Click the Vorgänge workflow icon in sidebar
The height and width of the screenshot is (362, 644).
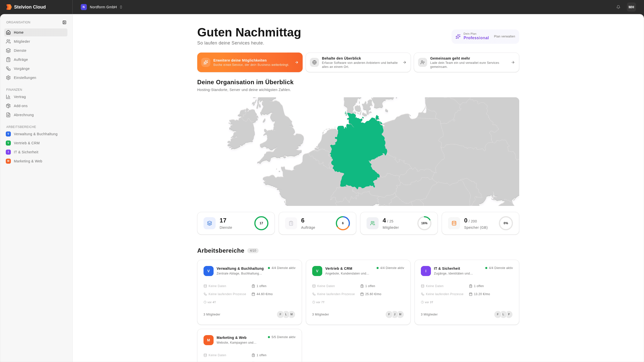point(8,69)
